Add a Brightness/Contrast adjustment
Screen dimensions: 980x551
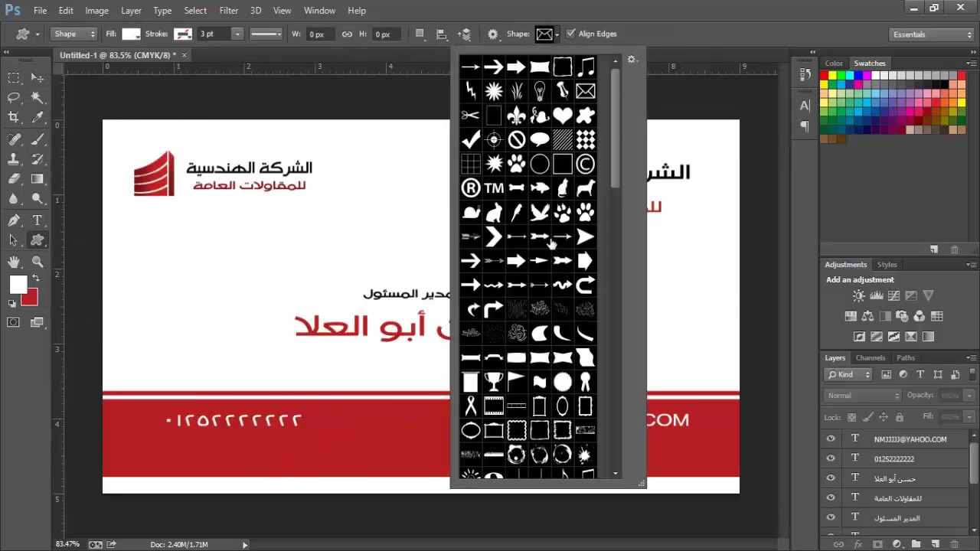[859, 295]
